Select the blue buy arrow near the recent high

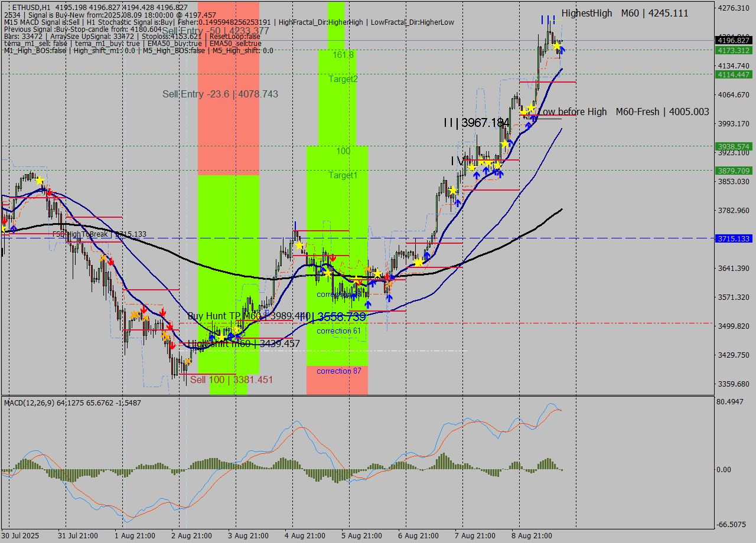point(561,50)
